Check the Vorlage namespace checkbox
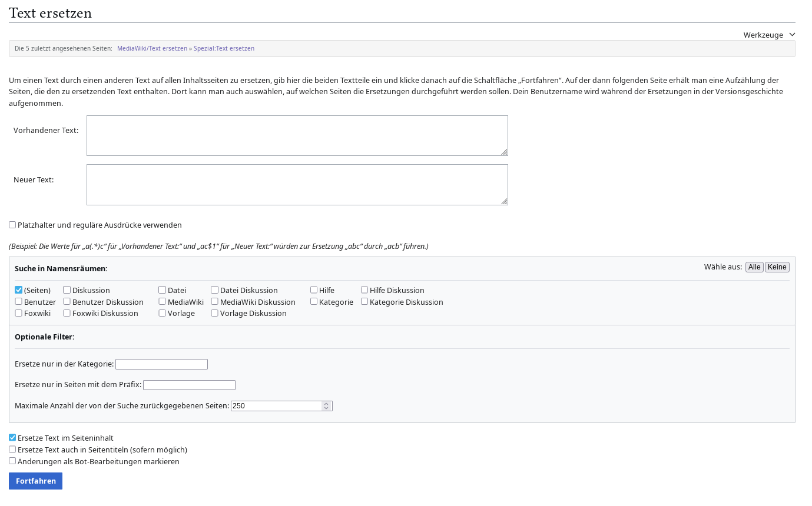Image resolution: width=812 pixels, height=506 pixels. point(162,313)
